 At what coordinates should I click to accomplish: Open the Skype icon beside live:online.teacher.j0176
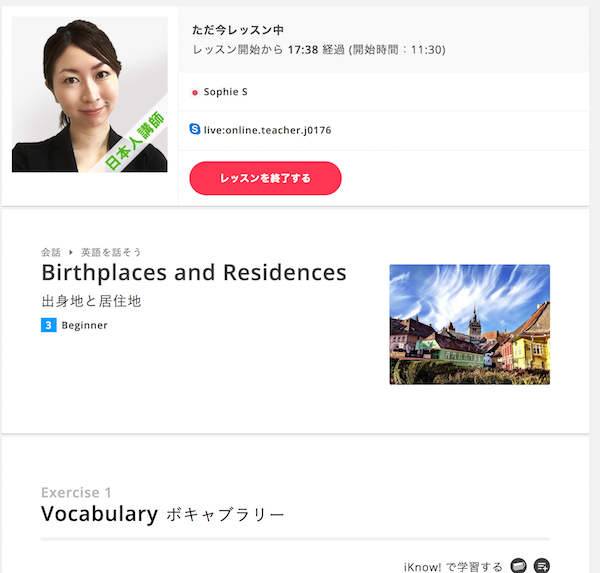pos(195,129)
